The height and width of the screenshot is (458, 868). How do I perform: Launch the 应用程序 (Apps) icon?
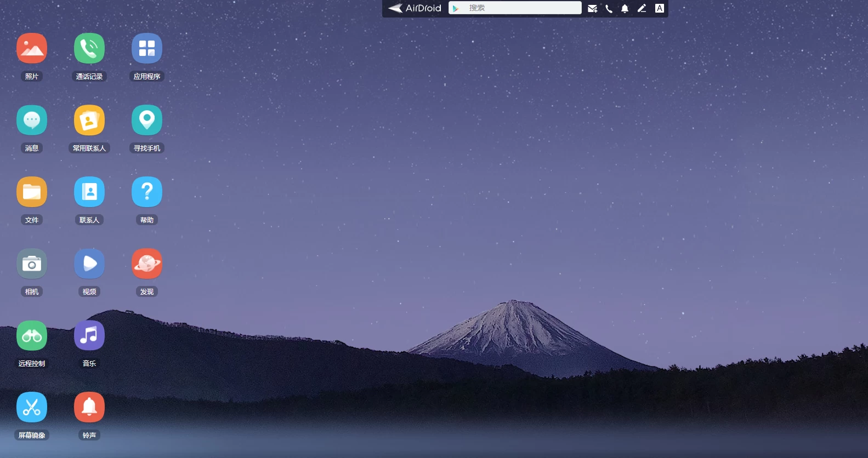[147, 48]
